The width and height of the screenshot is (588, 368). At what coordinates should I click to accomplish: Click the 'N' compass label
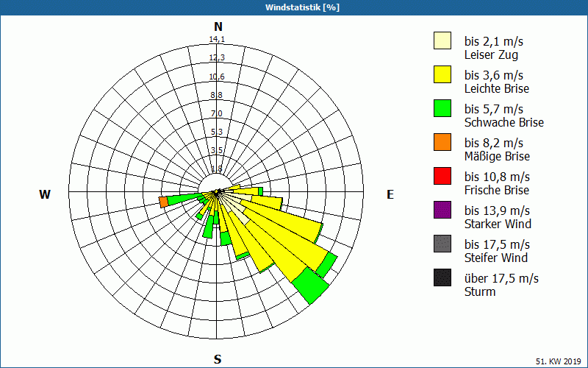tap(218, 26)
